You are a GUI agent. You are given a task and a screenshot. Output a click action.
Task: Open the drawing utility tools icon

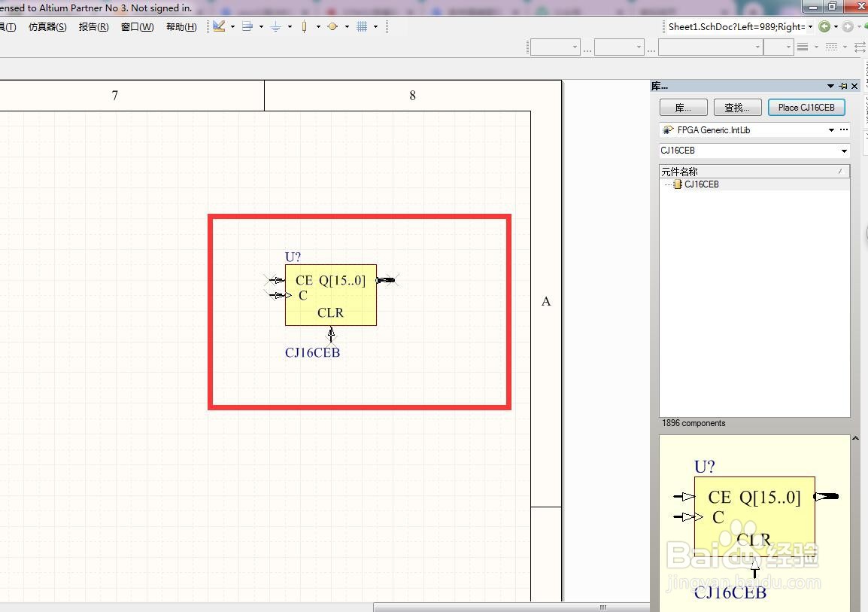tap(219, 26)
